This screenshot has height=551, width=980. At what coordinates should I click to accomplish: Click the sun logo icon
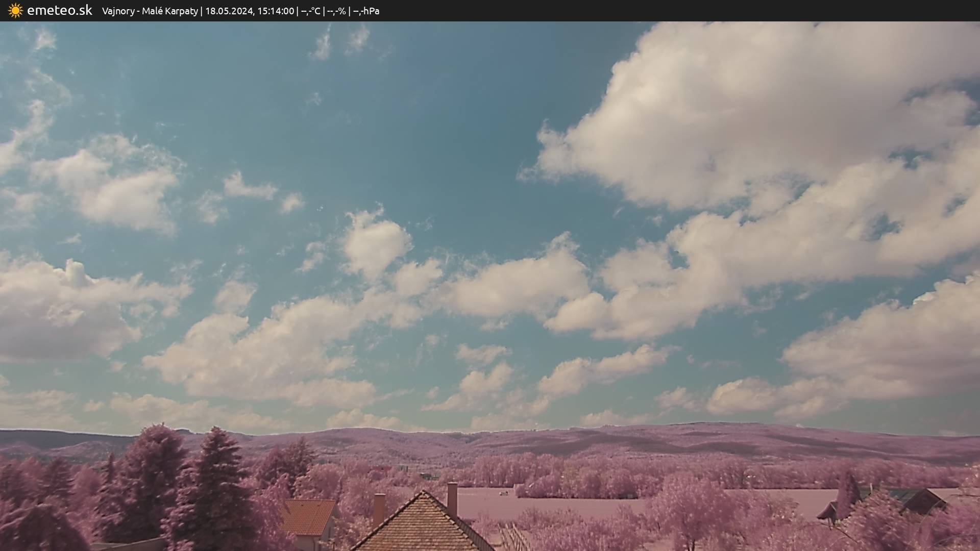pos(15,10)
